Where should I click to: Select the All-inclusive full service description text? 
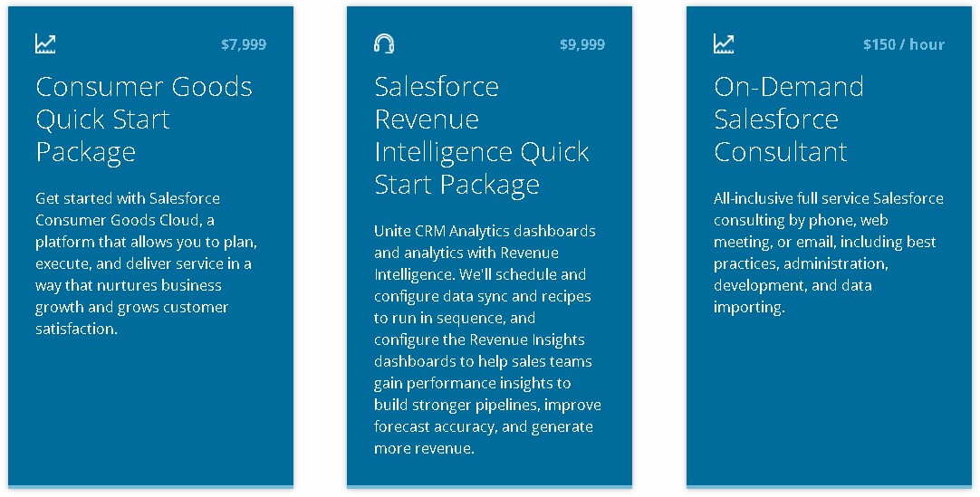[x=828, y=253]
